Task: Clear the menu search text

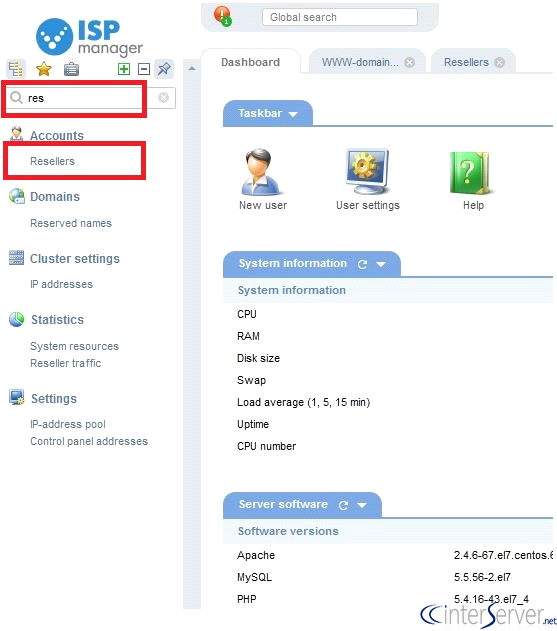Action: pyautogui.click(x=163, y=98)
